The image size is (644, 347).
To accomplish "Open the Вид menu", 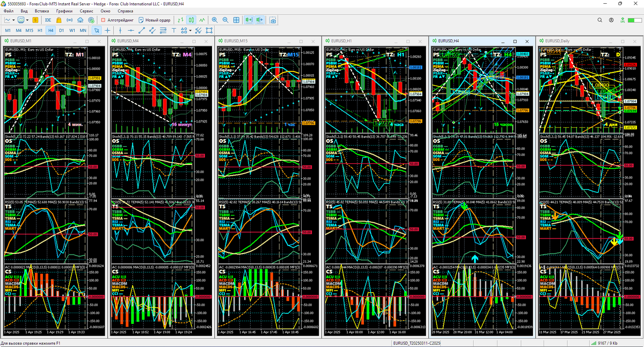I will coord(24,11).
